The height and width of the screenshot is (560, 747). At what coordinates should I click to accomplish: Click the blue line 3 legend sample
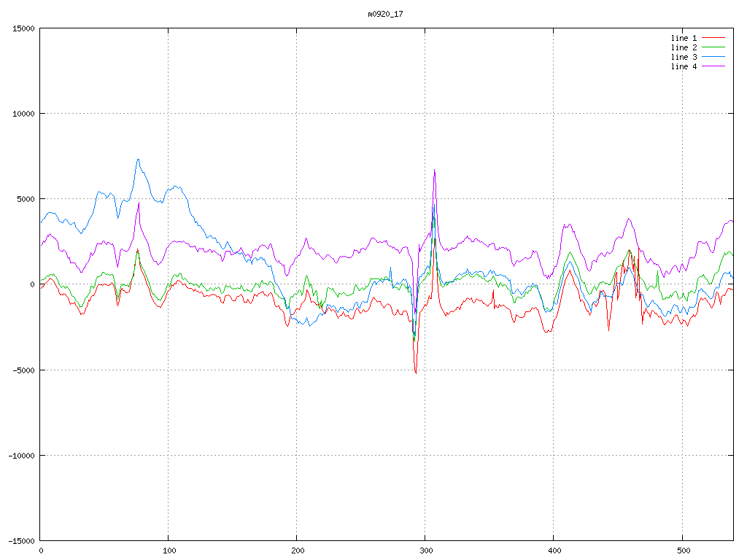tap(713, 57)
